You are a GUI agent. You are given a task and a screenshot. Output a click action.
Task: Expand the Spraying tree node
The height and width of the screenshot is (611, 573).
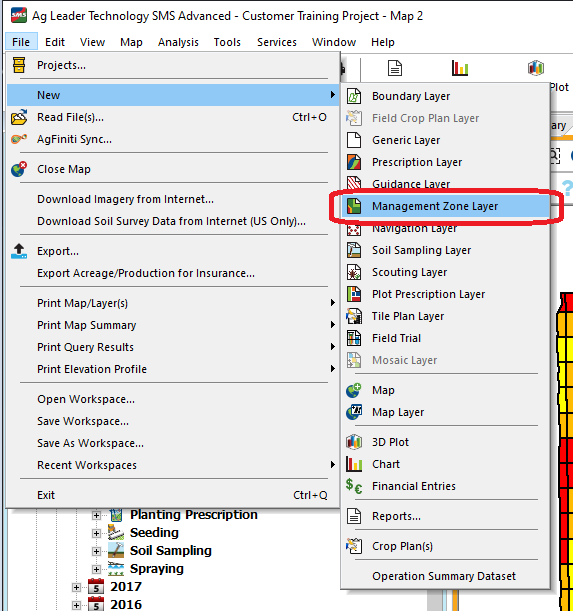click(x=96, y=569)
